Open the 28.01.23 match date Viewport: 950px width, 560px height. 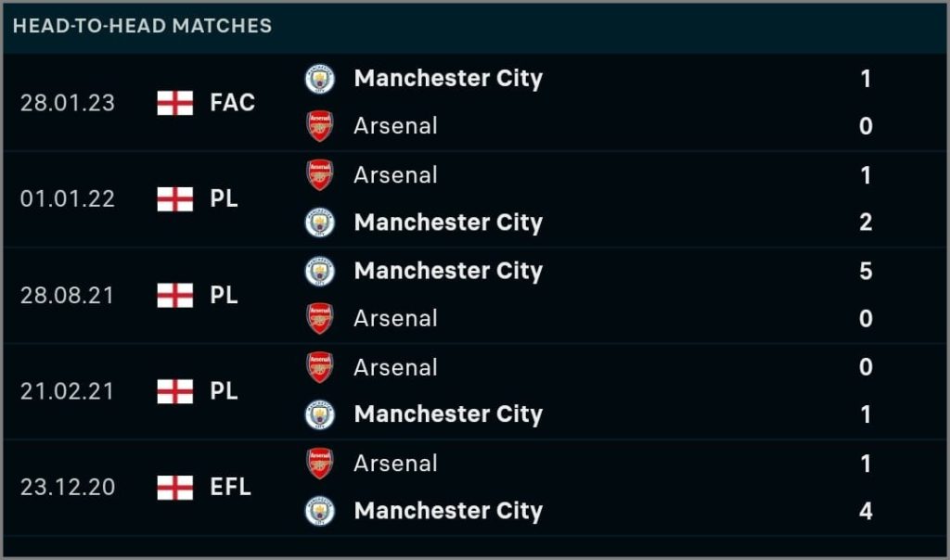67,103
